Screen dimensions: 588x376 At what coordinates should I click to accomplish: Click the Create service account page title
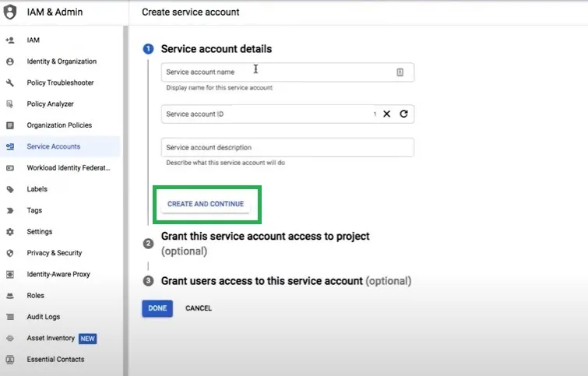point(191,12)
